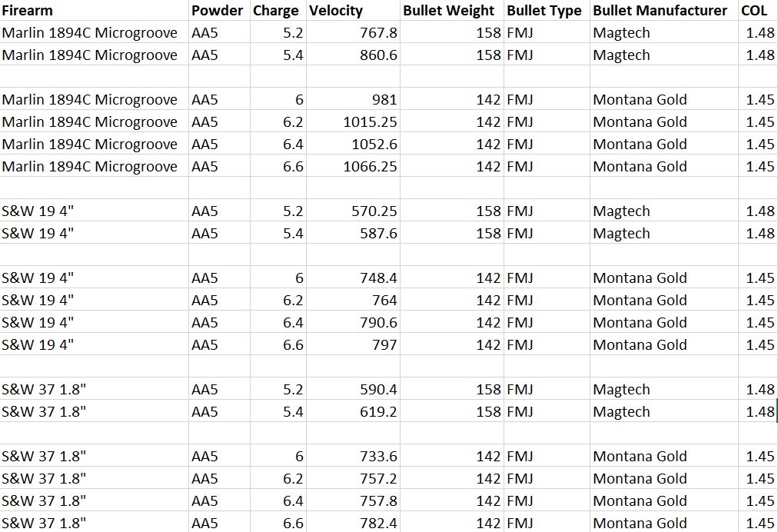This screenshot has height=532, width=778.
Task: Select the COL header cell
Action: tap(758, 10)
